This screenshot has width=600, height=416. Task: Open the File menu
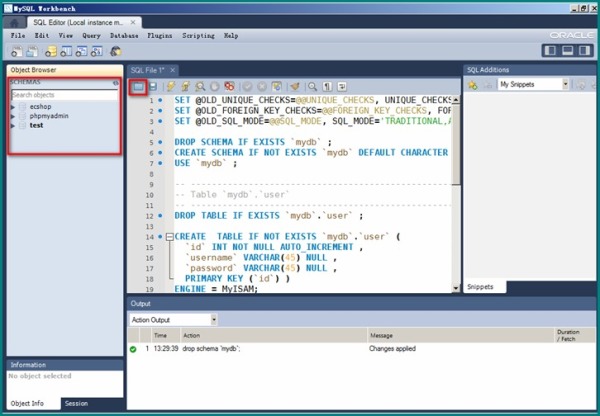click(x=18, y=36)
